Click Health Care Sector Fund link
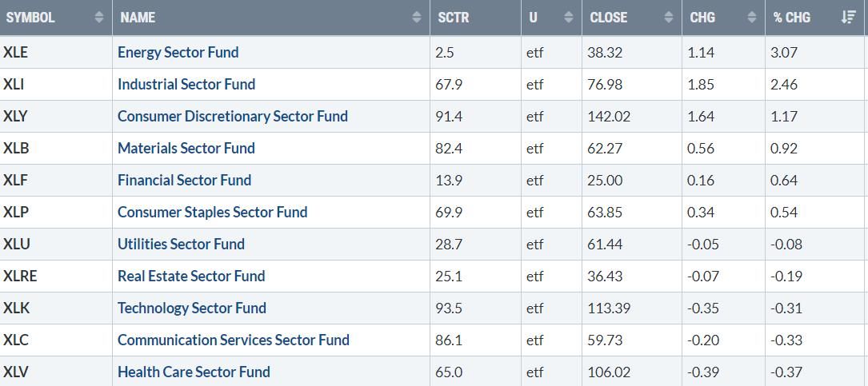 click(x=194, y=372)
